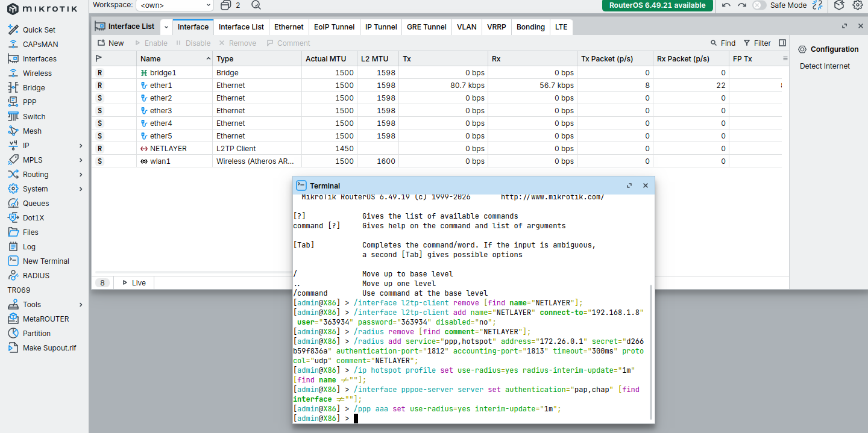868x433 pixels.
Task: Switch to the Interface tab
Action: click(x=193, y=27)
